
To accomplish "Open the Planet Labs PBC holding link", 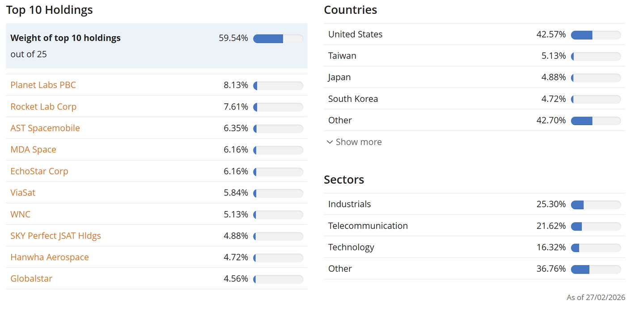I will click(x=43, y=85).
